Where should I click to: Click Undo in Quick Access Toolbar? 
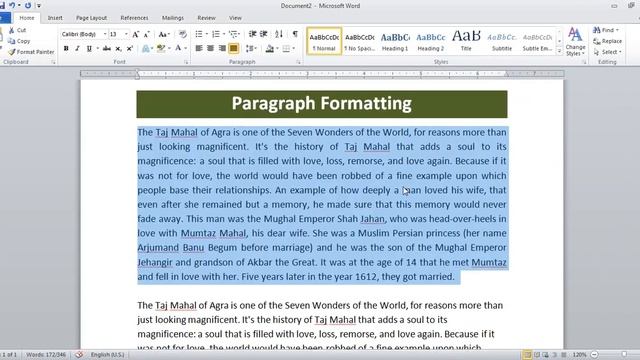12,6
